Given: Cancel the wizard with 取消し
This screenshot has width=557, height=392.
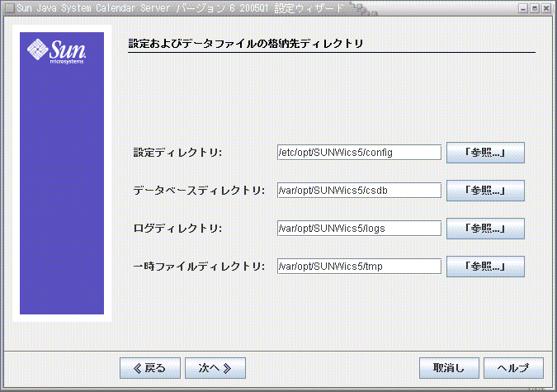Looking at the screenshot, I should pyautogui.click(x=449, y=368).
